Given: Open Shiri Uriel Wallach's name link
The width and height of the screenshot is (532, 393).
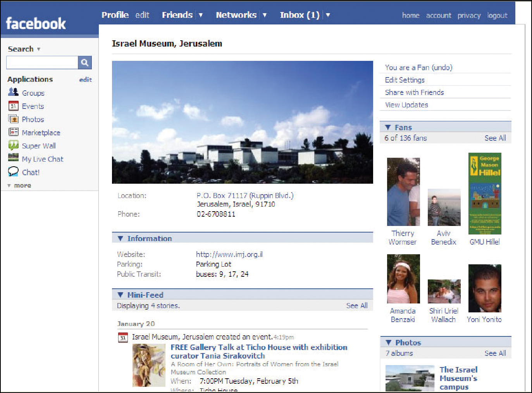Looking at the screenshot, I should click(x=444, y=315).
